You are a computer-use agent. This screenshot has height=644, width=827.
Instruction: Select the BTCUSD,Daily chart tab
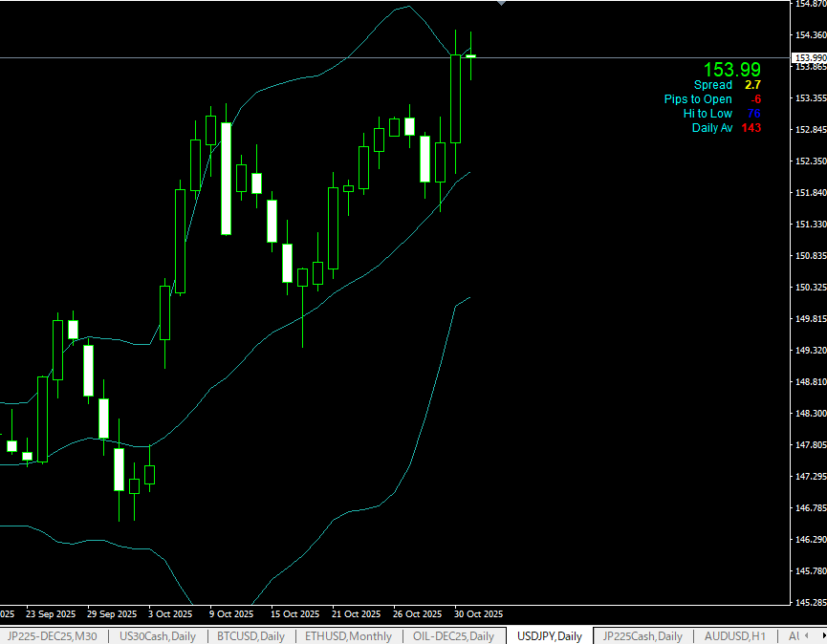[250, 636]
